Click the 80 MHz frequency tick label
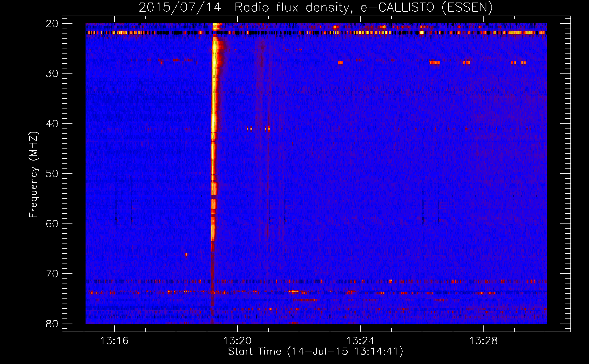This screenshot has height=364, width=589. [52, 324]
